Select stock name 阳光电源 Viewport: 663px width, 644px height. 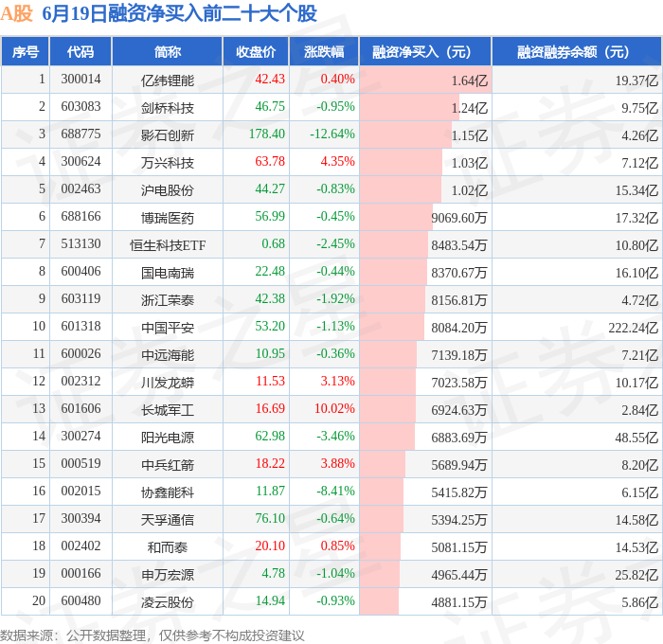pyautogui.click(x=168, y=438)
